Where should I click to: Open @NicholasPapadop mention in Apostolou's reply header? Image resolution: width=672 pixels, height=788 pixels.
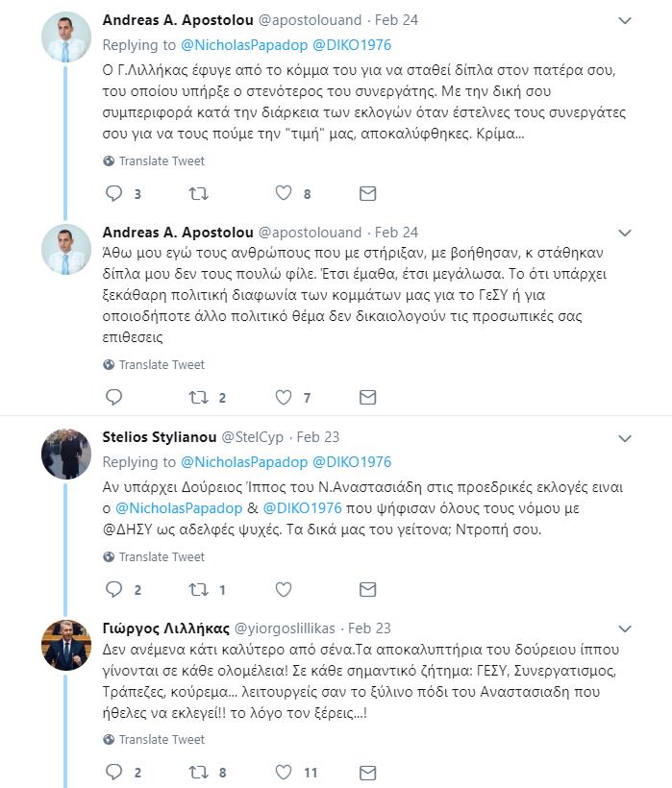click(x=244, y=45)
